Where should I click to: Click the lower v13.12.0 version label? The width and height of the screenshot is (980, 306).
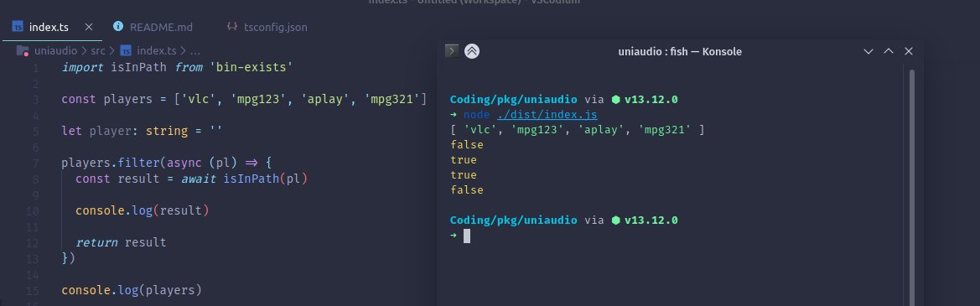651,220
